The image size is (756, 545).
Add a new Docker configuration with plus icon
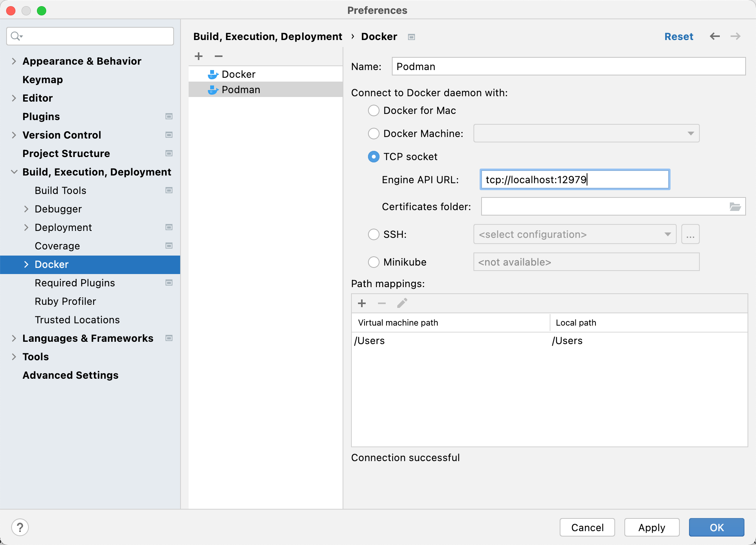click(198, 56)
